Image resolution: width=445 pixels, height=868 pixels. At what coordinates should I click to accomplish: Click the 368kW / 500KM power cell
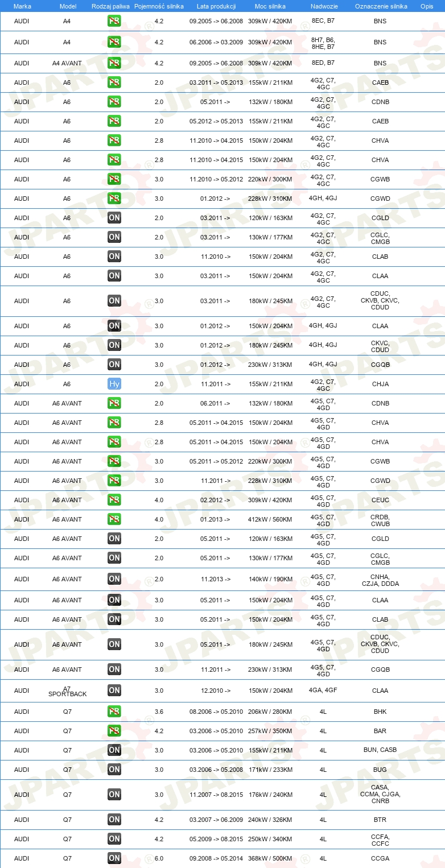pos(270,858)
